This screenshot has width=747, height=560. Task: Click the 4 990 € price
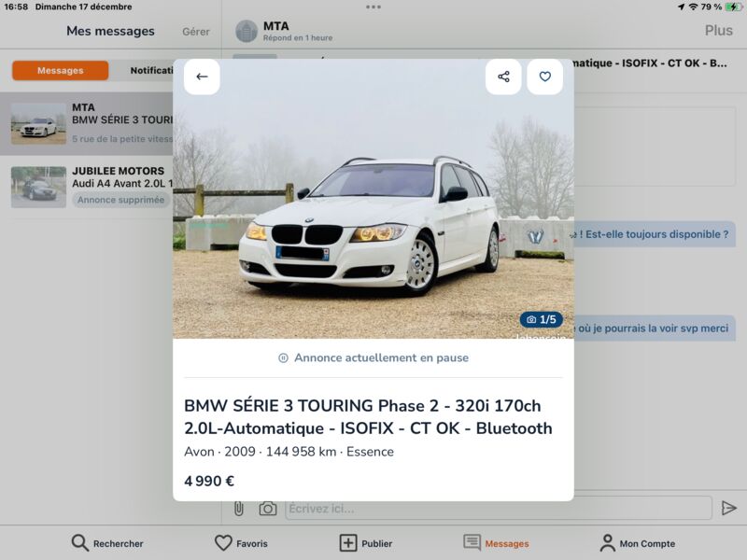pos(209,481)
